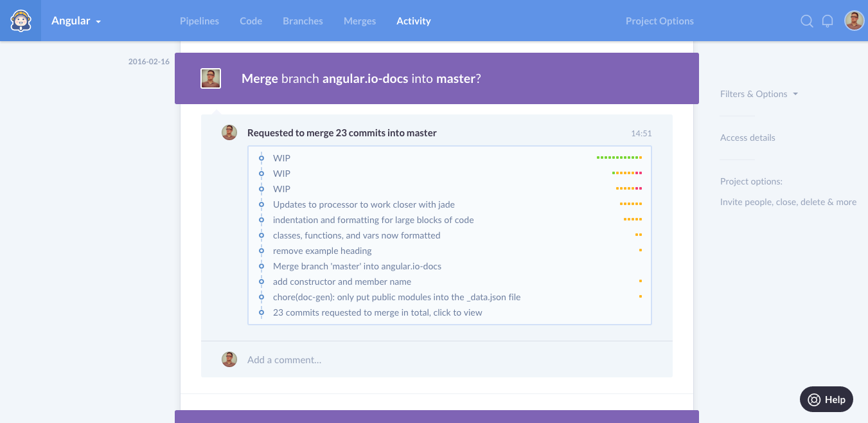The image size is (868, 423).
Task: Click changes bar for 'classes, functions, and vars' commit
Action: 639,235
